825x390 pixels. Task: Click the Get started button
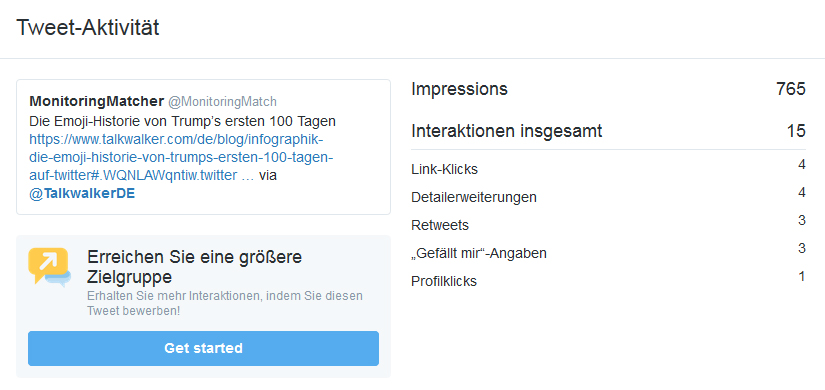point(203,348)
